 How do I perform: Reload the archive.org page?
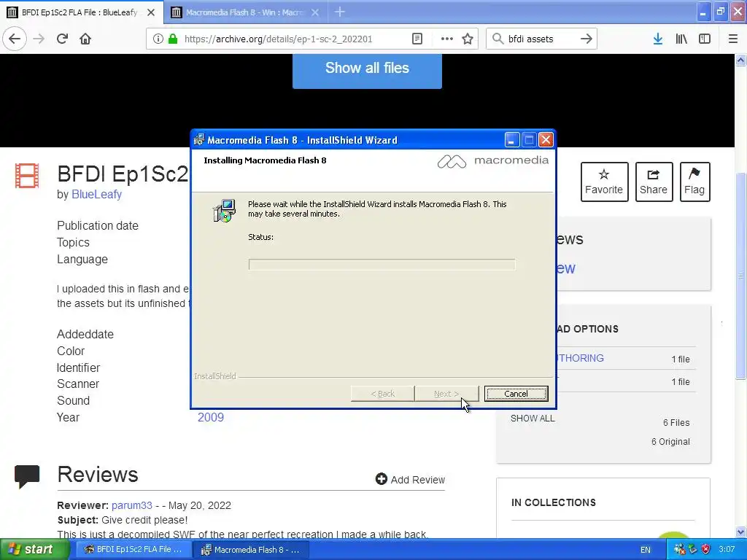tap(63, 39)
